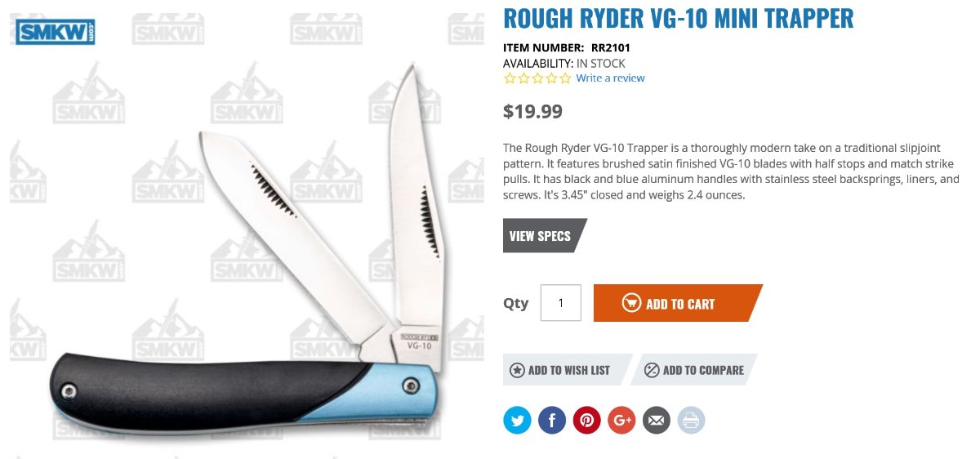This screenshot has width=980, height=459.
Task: Choose the third rating star
Action: [537, 78]
